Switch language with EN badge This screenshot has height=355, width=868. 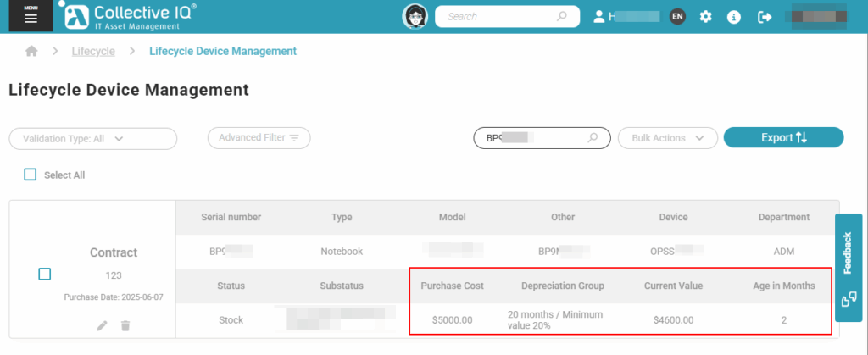tap(676, 17)
